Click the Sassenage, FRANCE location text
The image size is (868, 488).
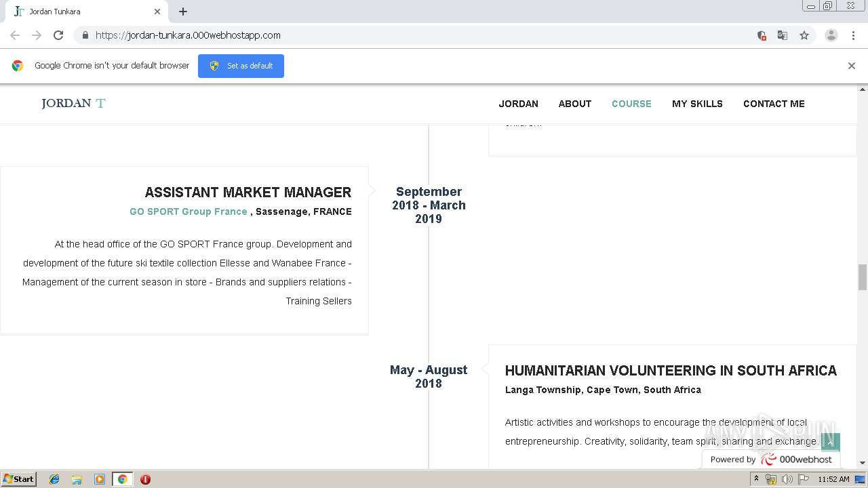[304, 211]
